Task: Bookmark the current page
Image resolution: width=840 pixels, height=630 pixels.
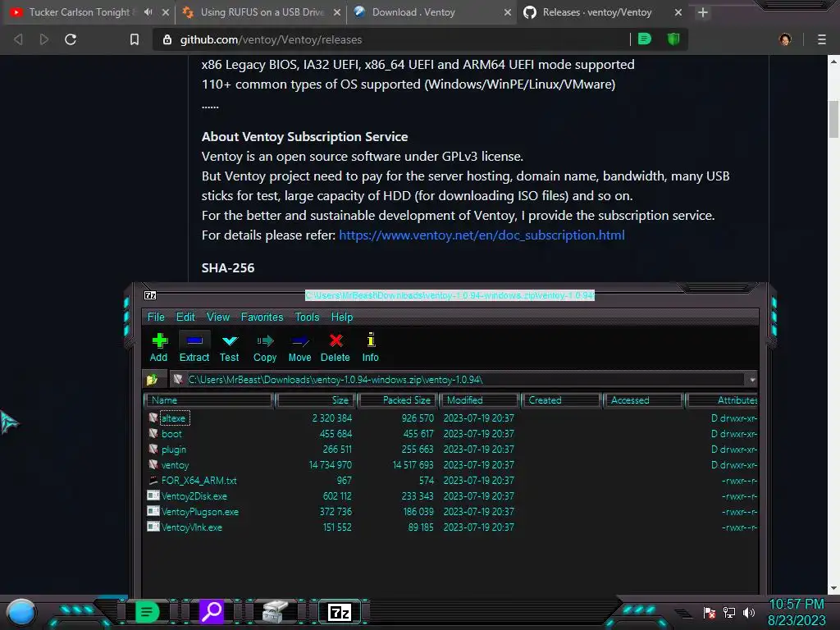Action: click(135, 39)
